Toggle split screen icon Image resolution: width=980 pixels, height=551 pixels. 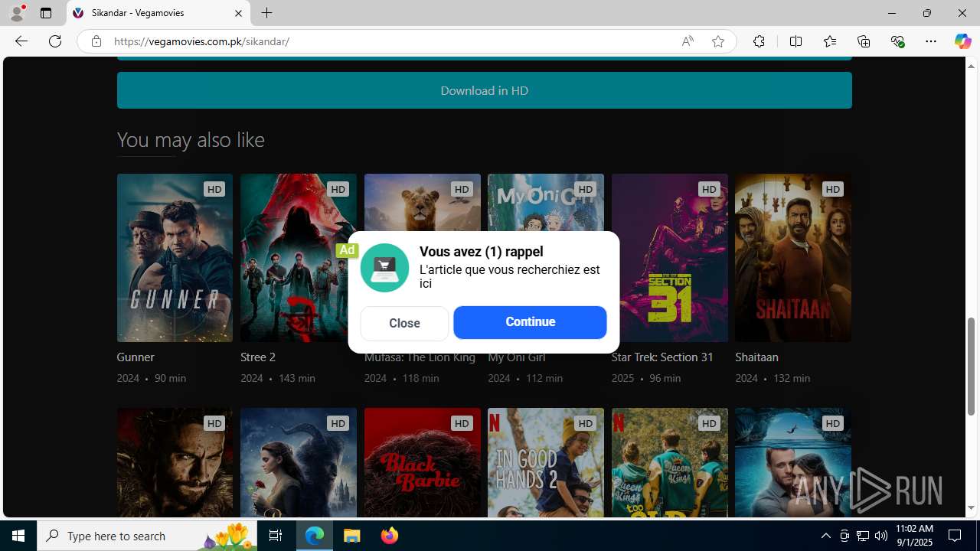click(795, 41)
